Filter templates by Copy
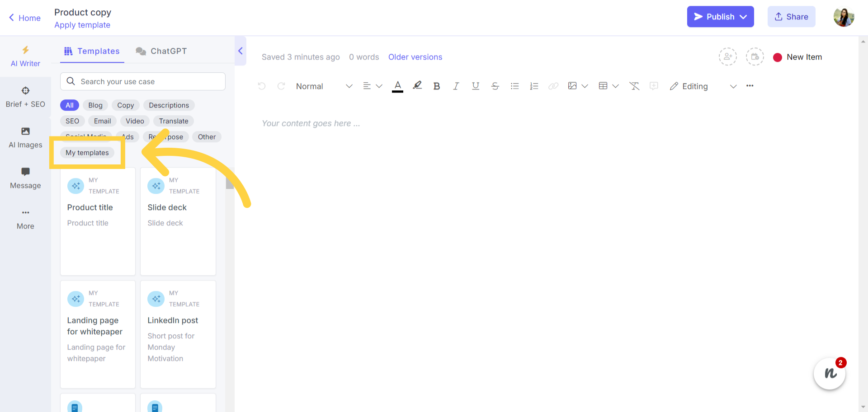Viewport: 868px width, 412px height. pyautogui.click(x=126, y=105)
